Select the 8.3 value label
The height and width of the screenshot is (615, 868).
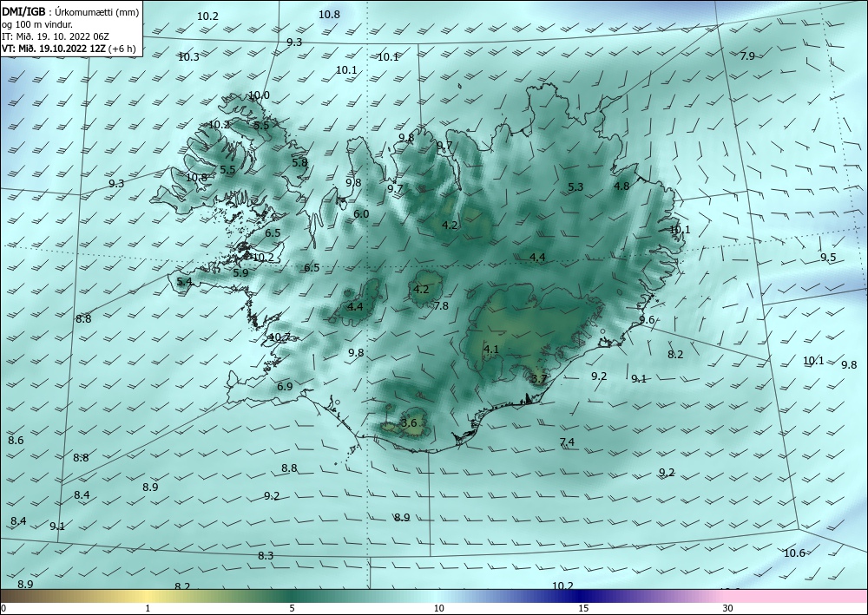tap(266, 555)
